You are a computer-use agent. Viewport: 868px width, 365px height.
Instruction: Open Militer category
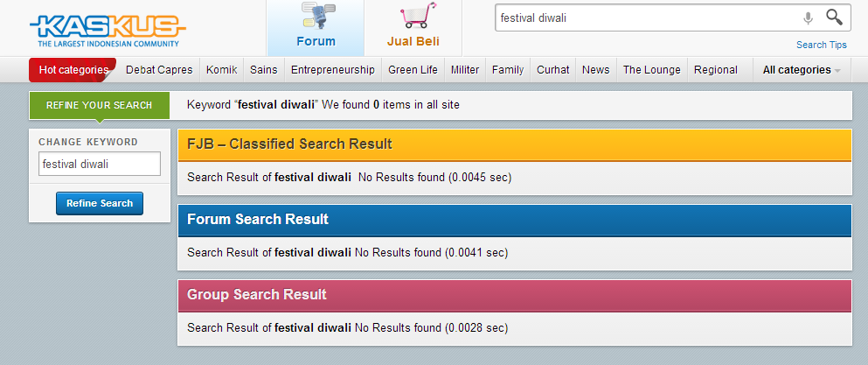[465, 70]
